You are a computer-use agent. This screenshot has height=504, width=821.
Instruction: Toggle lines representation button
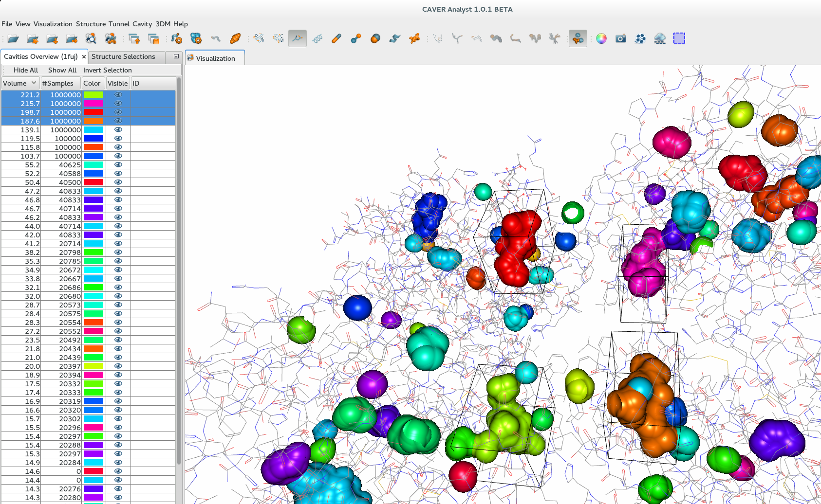tap(297, 39)
